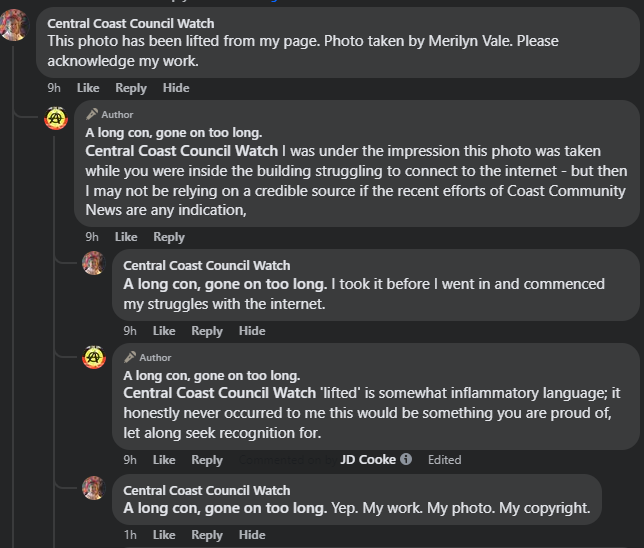Click the anarchy-symbol avatar on the 'inflammatory language' reply
644x548 pixels.
(93, 358)
